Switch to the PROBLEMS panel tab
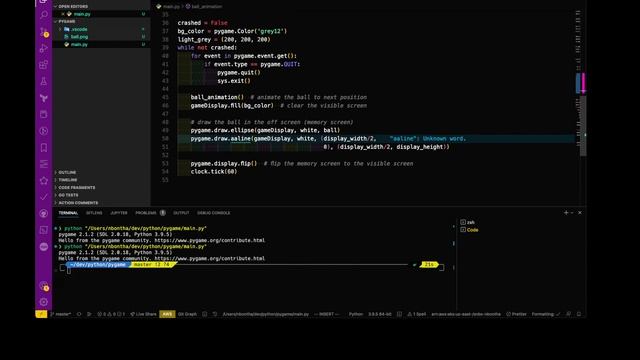640x360 pixels. (x=150, y=213)
